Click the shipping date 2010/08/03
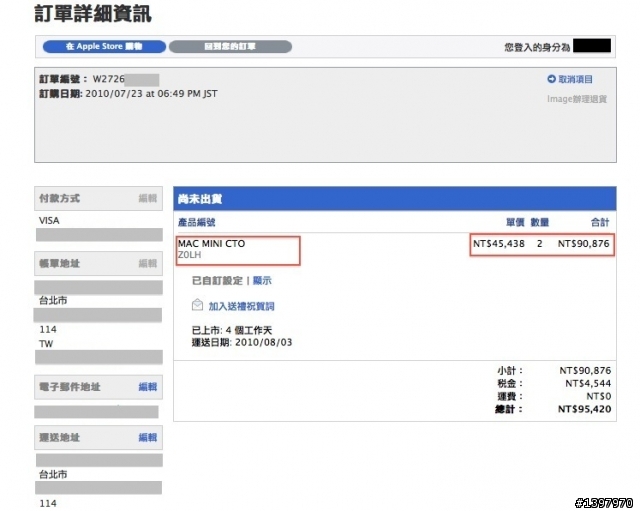 point(264,342)
